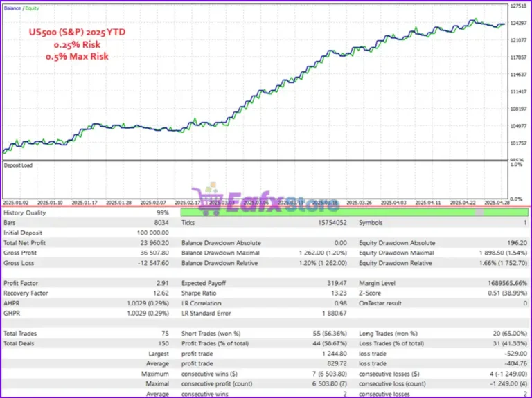The width and height of the screenshot is (532, 398).
Task: Select Equity Drawdown Absolute value 196.20
Action: (x=517, y=243)
